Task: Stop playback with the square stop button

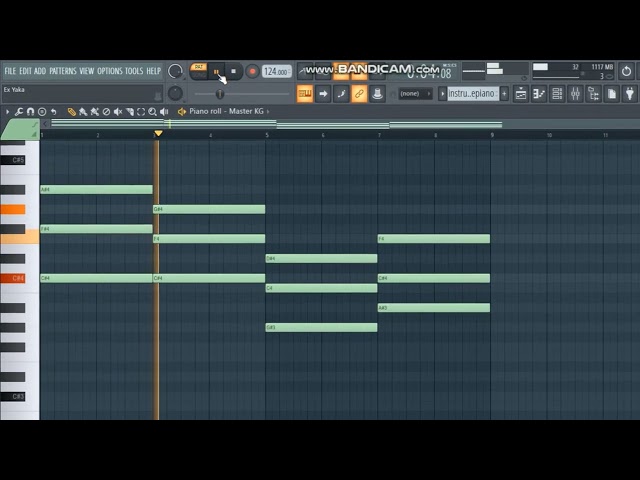Action: tap(233, 71)
